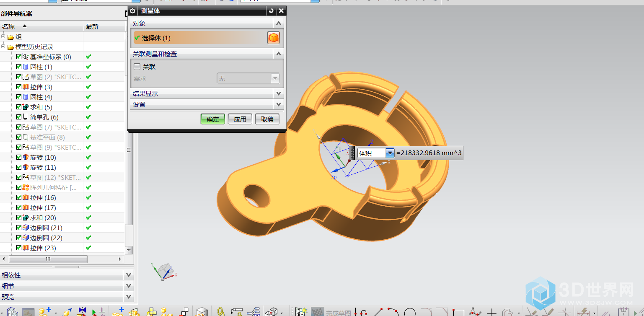Select the Rapid Dimension tool
This screenshot has height=316, width=644.
click(x=584, y=312)
